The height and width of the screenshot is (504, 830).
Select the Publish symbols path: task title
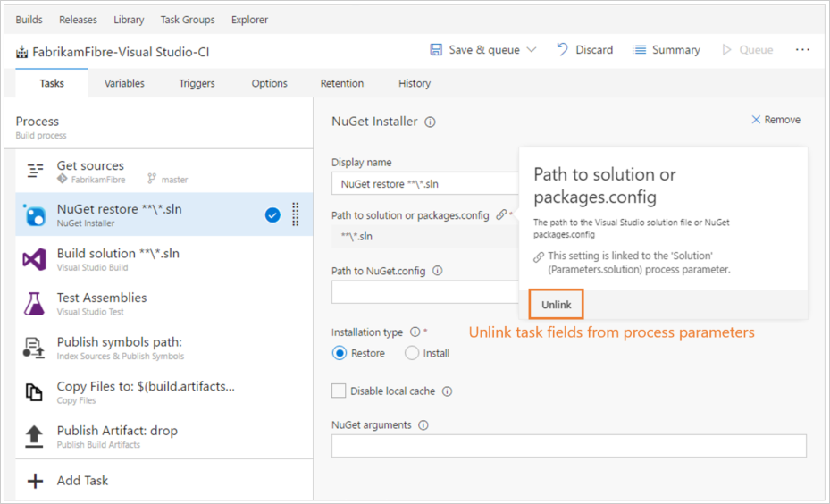pyautogui.click(x=119, y=342)
